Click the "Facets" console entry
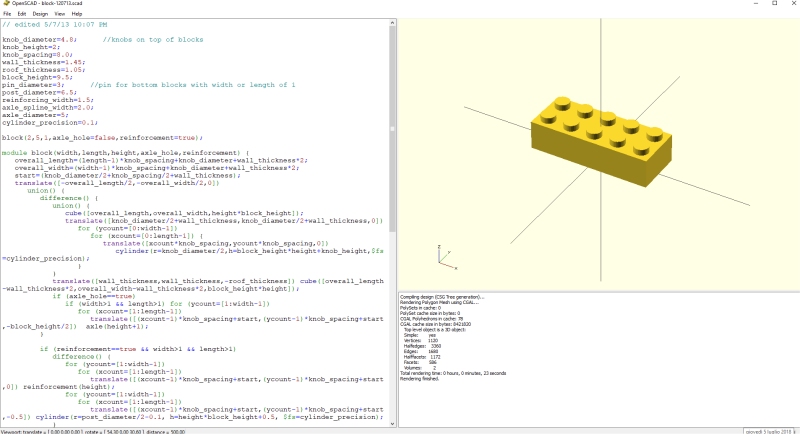The height and width of the screenshot is (434, 800). click(x=420, y=362)
